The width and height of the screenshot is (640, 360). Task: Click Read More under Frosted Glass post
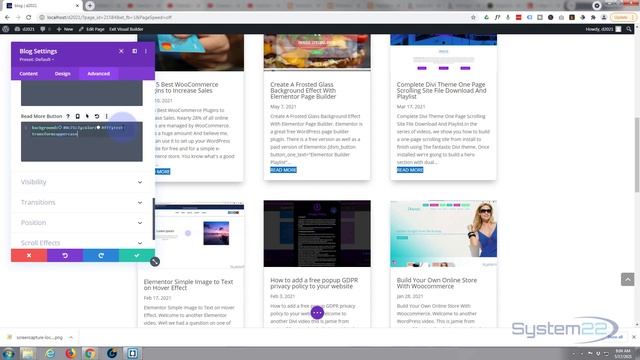(283, 170)
